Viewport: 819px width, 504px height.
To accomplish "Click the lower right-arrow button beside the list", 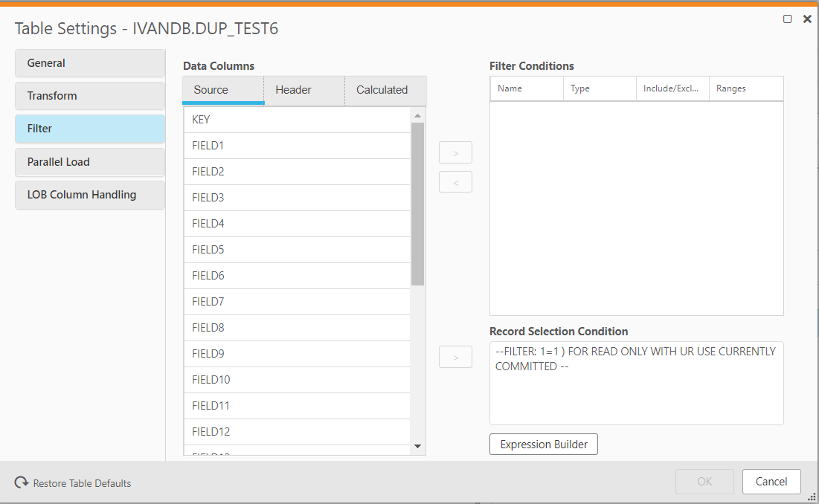I will click(x=455, y=357).
